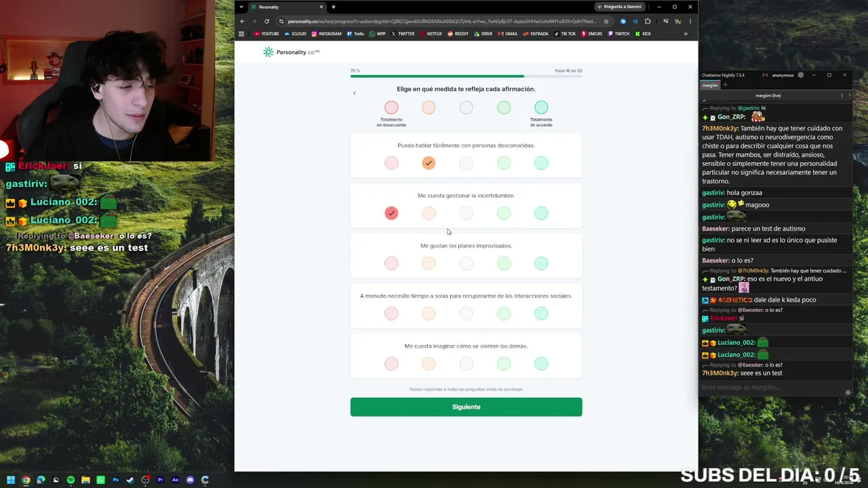Expand hidden bookmarks overflow chevron
This screenshot has height=488, width=868.
686,34
